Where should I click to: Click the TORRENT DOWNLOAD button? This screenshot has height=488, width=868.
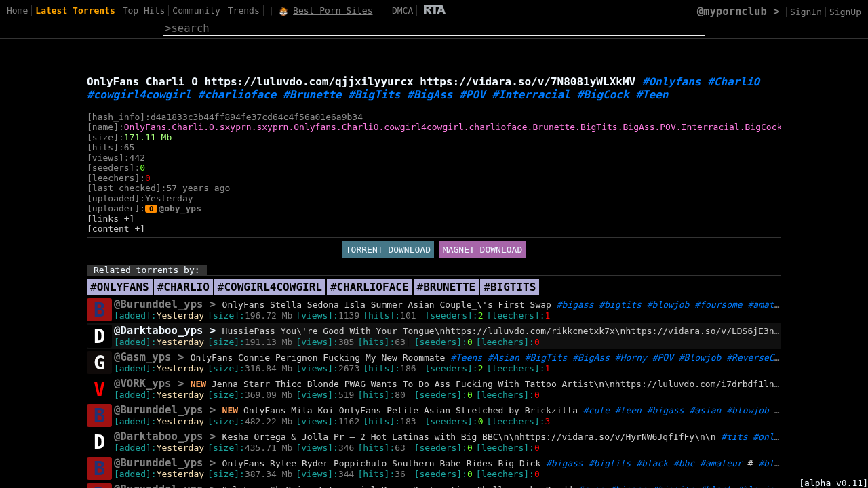388,250
